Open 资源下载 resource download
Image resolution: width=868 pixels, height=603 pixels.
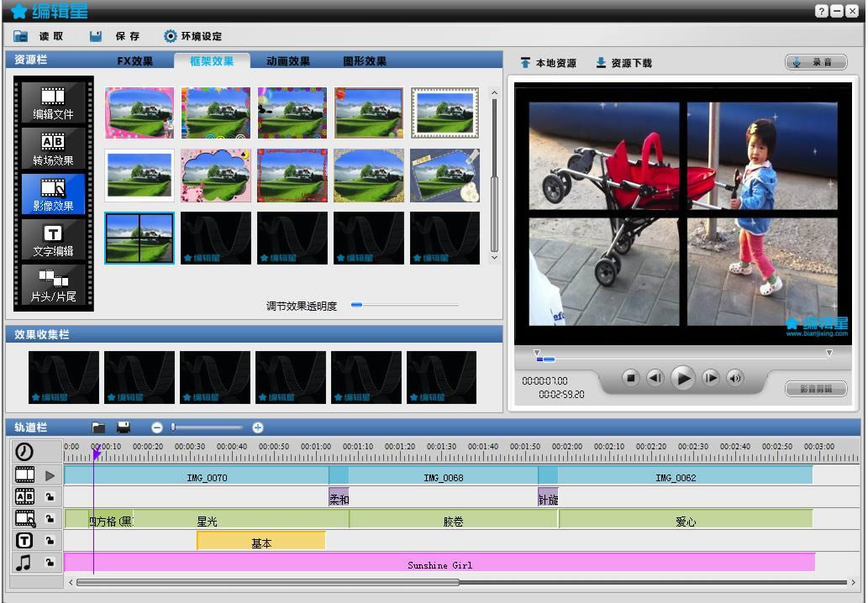(623, 63)
